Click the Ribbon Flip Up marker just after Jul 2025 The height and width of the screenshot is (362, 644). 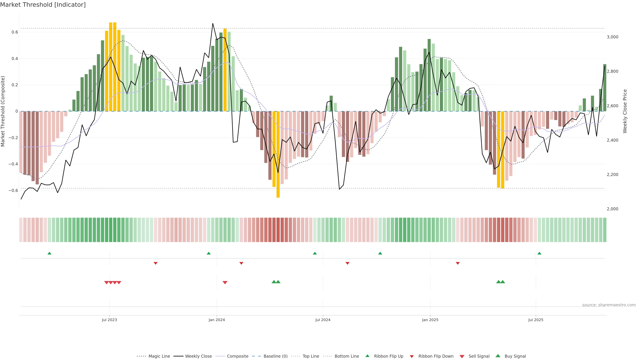click(x=539, y=253)
